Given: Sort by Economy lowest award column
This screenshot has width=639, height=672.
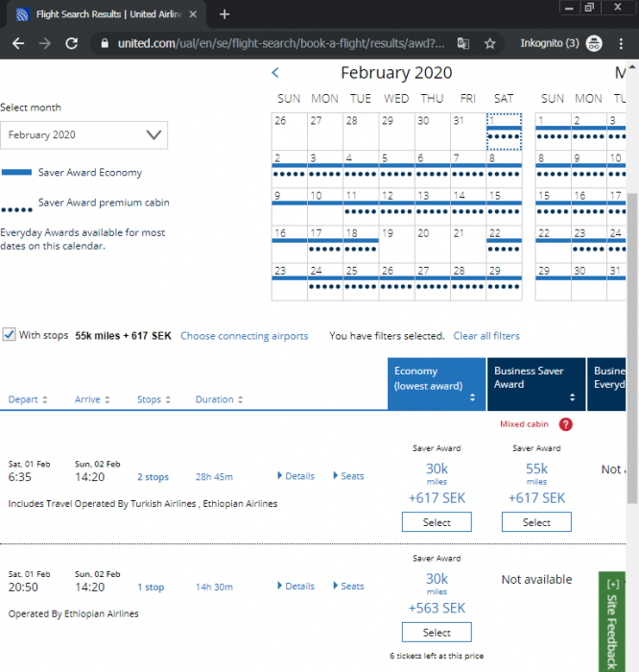Looking at the screenshot, I should (x=437, y=384).
